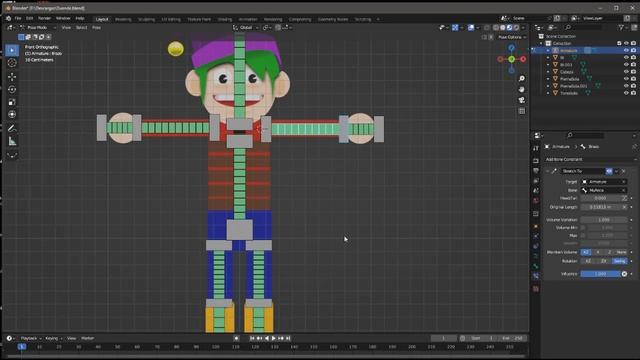640x360 pixels.
Task: Toggle camera view icon in viewport
Action: point(522,100)
